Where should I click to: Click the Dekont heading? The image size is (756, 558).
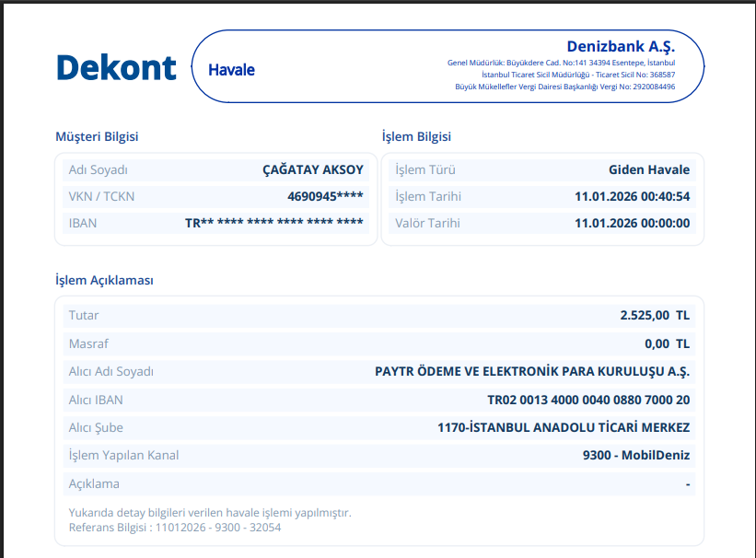pos(116,67)
